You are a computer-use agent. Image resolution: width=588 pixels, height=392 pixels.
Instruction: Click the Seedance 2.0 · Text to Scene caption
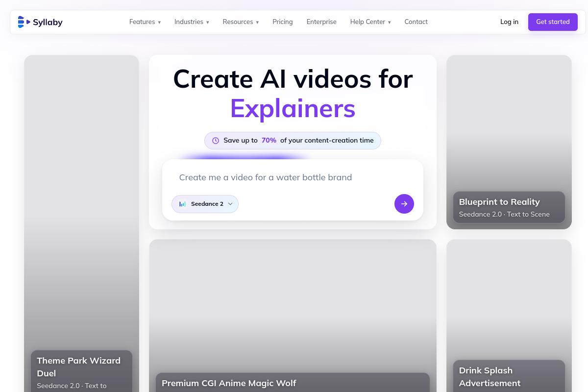click(x=504, y=214)
